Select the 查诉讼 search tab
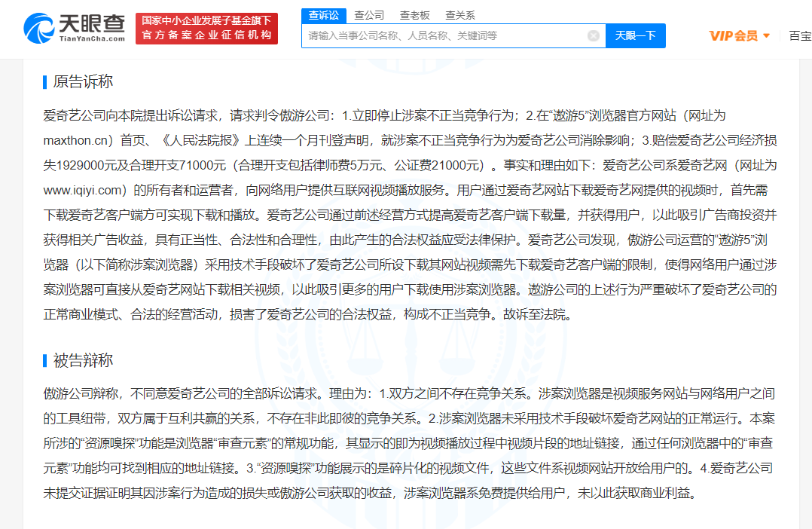The width and height of the screenshot is (812, 529). click(x=324, y=16)
